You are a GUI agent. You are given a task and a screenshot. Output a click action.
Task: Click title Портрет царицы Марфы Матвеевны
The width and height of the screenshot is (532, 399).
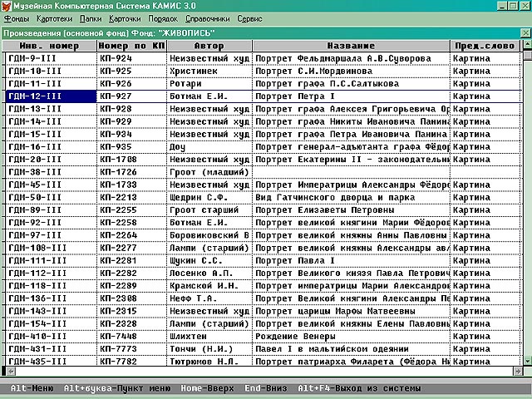[335, 311]
